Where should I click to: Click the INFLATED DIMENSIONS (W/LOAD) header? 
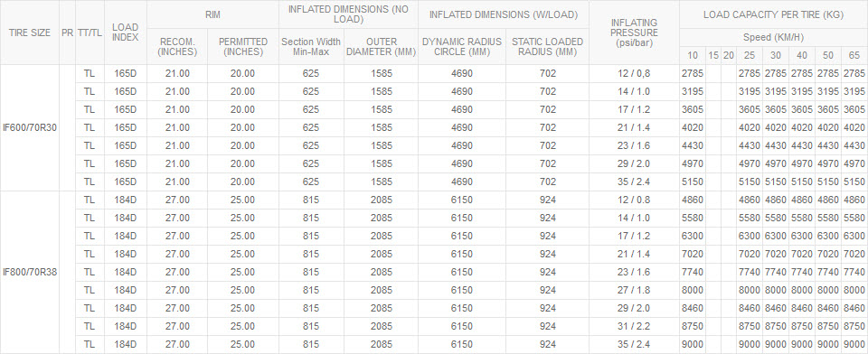tap(504, 15)
